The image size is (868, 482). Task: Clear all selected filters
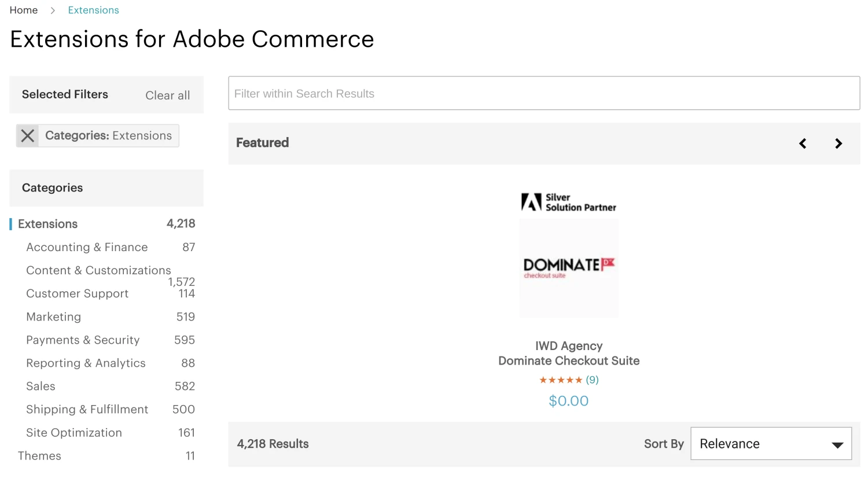[167, 95]
